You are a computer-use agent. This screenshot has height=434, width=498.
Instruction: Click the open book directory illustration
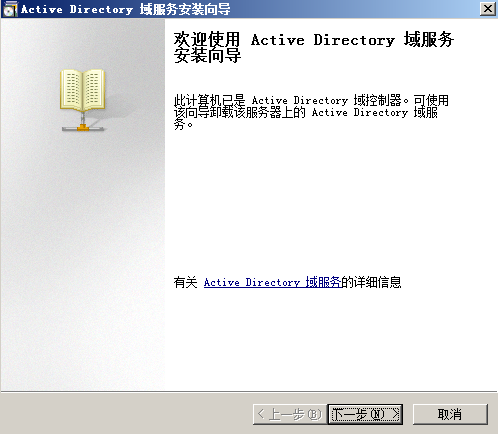pyautogui.click(x=83, y=100)
